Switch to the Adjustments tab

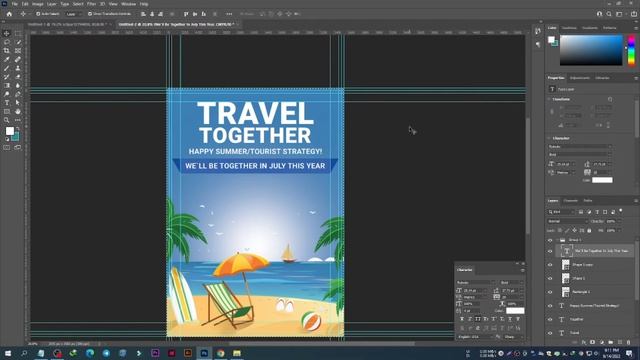580,78
